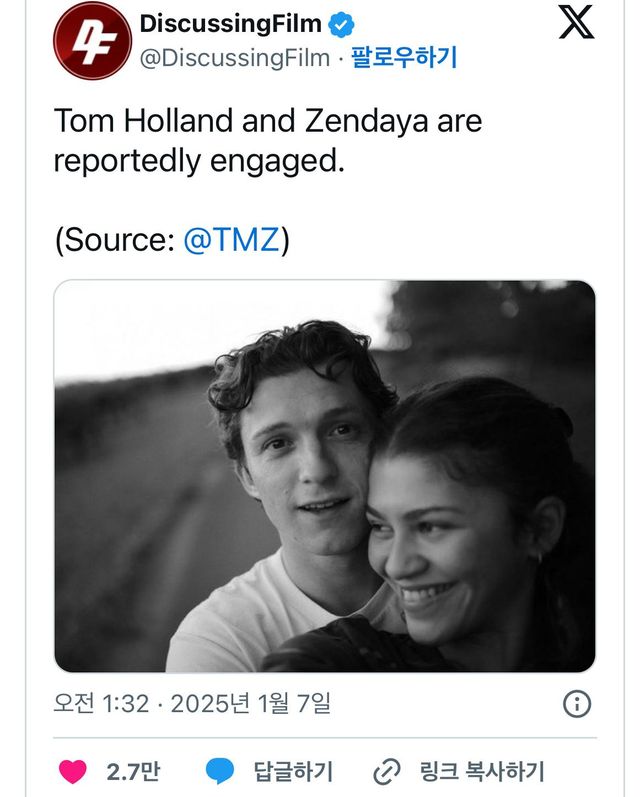Click the 답글하기 reply button text
The width and height of the screenshot is (640, 797).
[292, 771]
